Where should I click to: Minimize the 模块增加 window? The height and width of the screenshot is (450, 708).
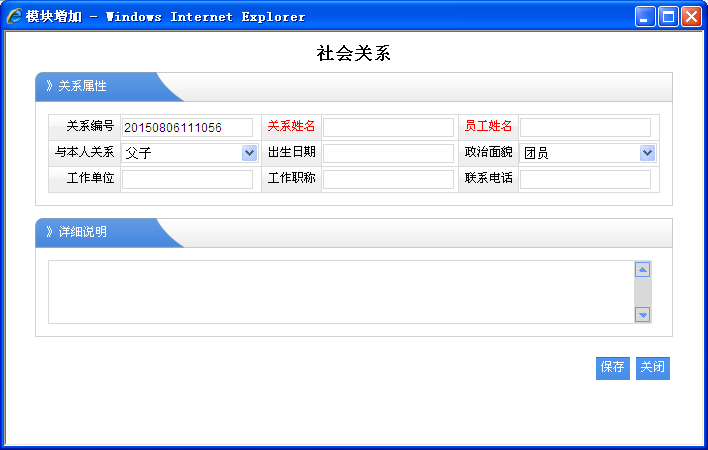pos(646,16)
